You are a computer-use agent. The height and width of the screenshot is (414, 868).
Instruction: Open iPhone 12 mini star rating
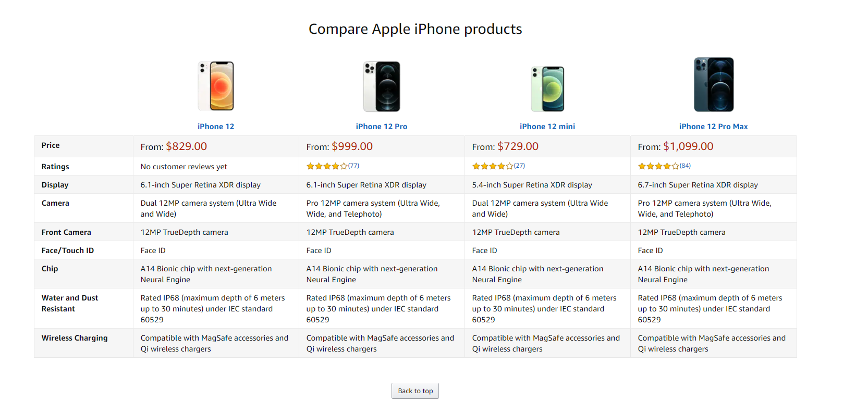click(x=493, y=166)
